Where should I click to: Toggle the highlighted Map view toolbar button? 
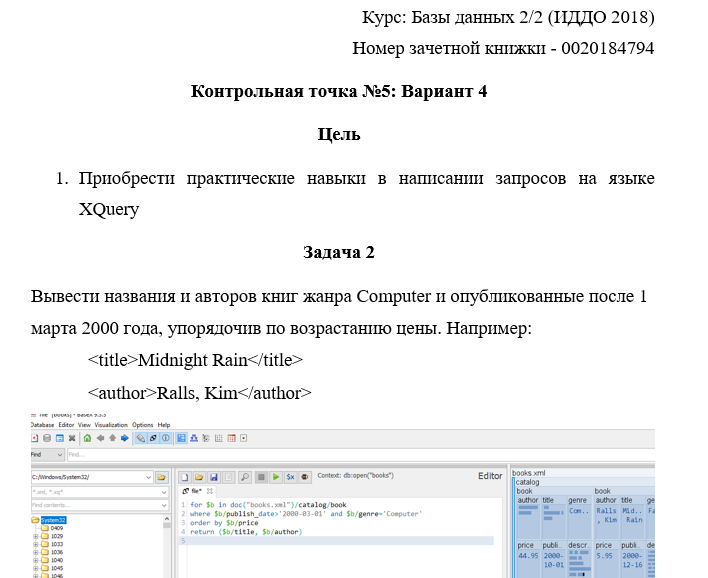click(182, 438)
